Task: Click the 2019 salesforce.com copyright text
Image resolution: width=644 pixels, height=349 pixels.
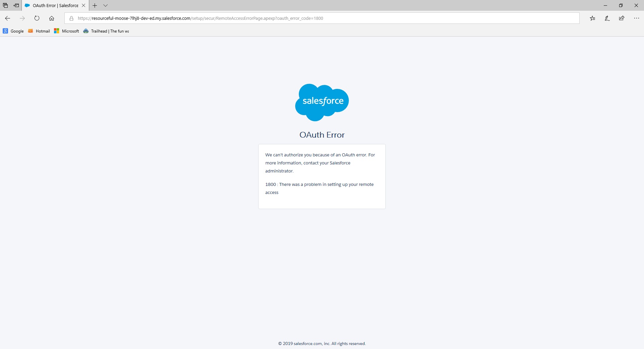Action: [x=322, y=343]
